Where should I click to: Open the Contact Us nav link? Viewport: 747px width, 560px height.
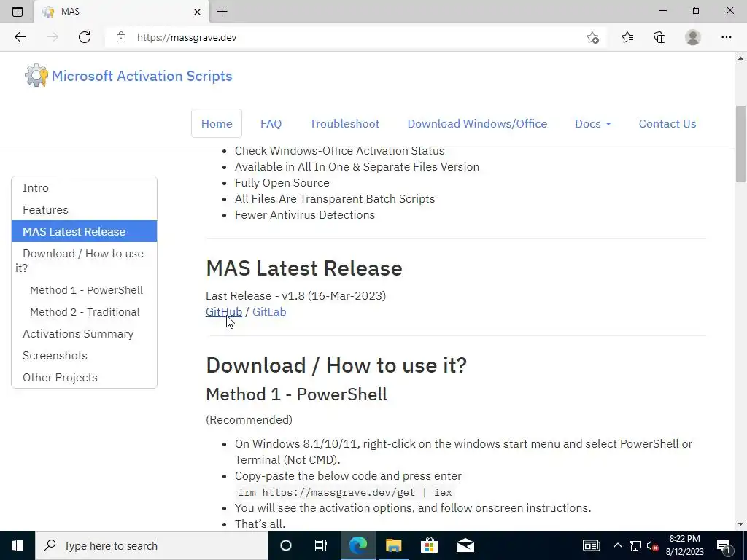667,123
